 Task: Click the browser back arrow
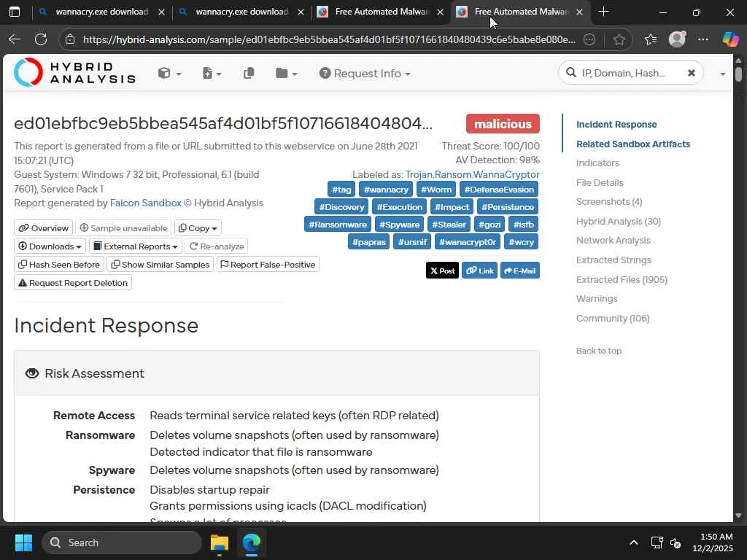(15, 39)
